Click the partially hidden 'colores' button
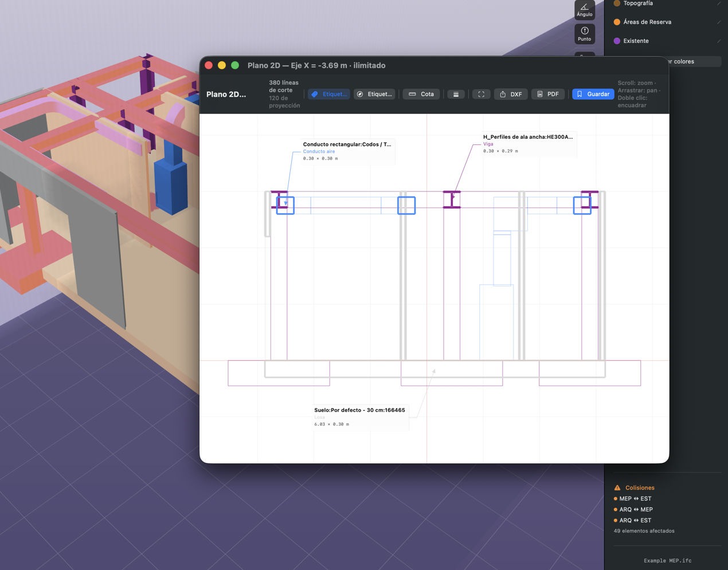 click(694, 61)
